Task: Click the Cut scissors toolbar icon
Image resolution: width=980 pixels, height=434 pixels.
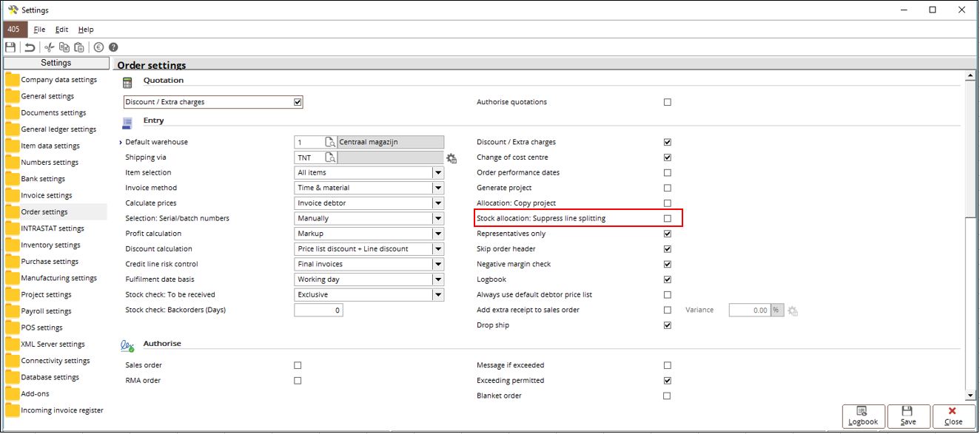Action: 50,47
